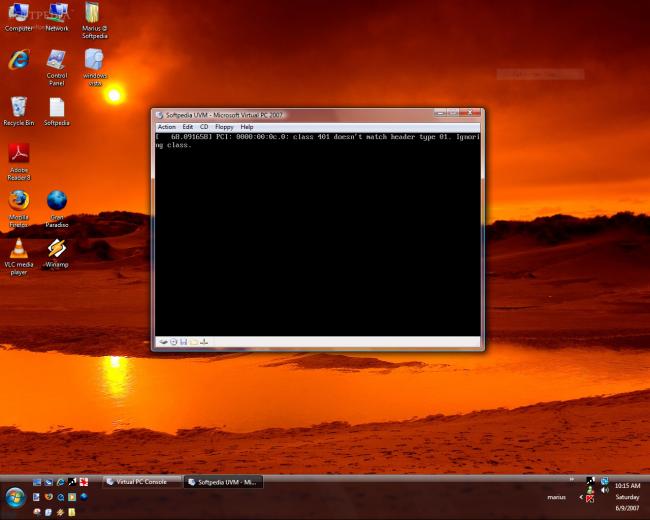Select the Recycle Bin icon

(19, 111)
